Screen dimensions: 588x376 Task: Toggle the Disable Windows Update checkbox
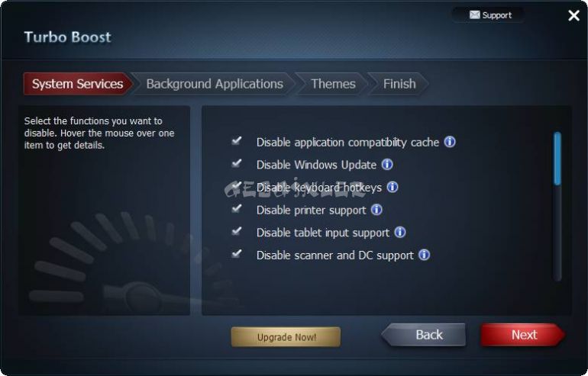click(x=236, y=164)
